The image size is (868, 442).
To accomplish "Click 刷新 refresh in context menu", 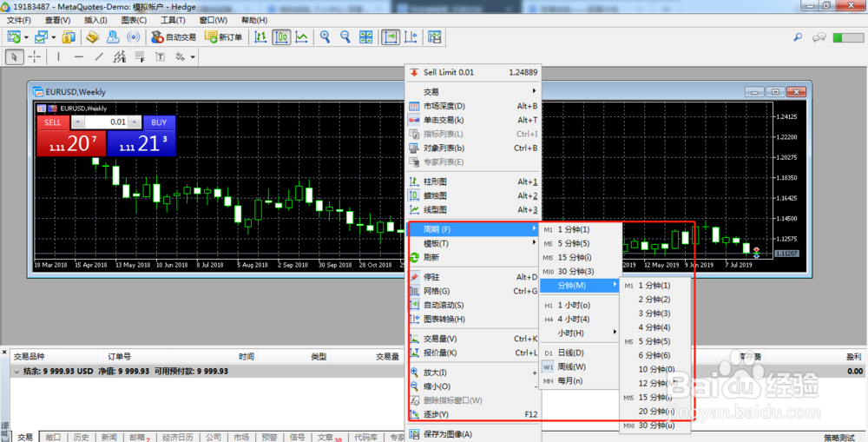I will click(x=473, y=258).
